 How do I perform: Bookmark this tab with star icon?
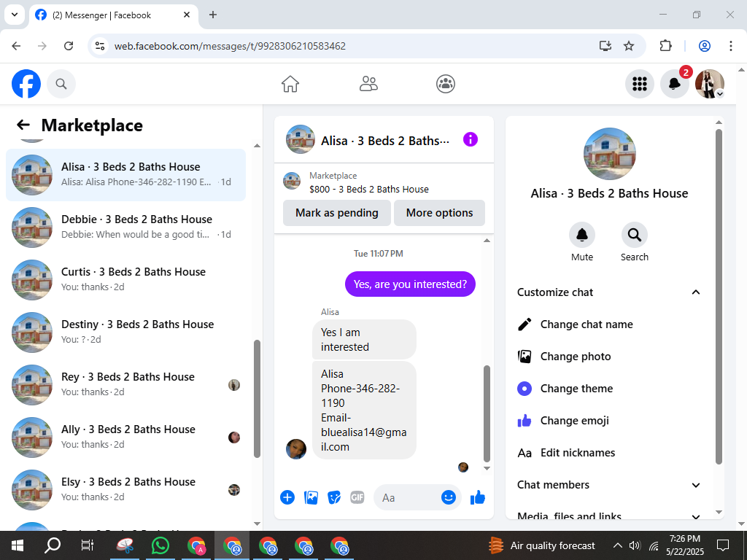[629, 46]
